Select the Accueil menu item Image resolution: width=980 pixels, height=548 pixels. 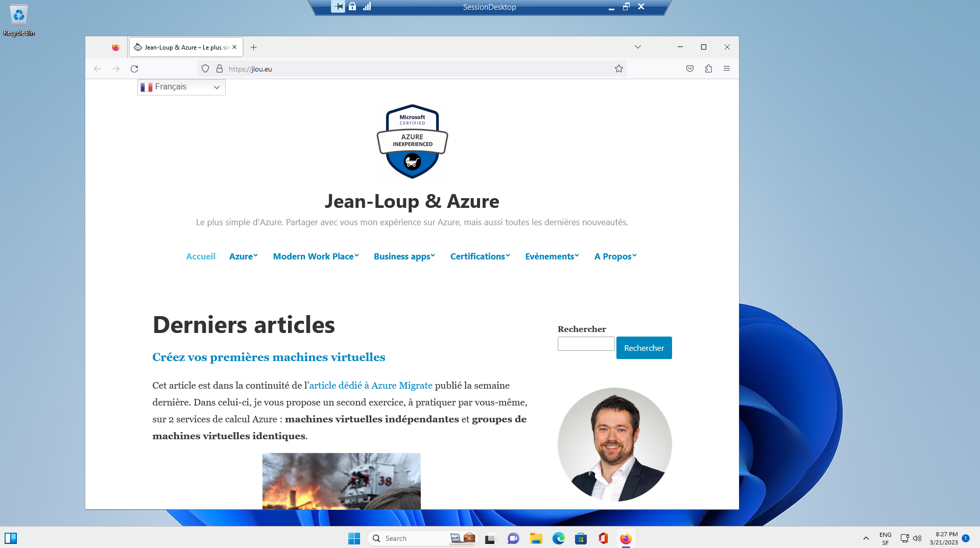pyautogui.click(x=201, y=256)
